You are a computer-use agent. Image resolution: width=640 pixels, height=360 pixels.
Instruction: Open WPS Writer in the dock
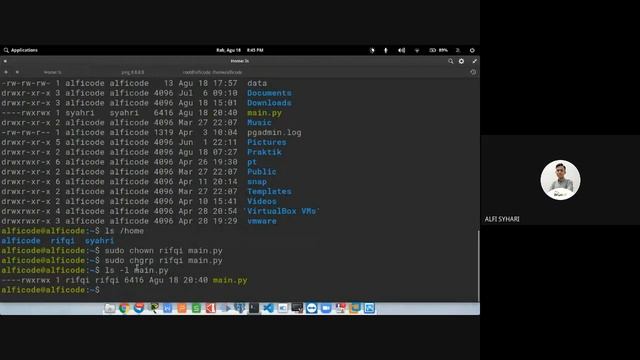tap(167, 308)
